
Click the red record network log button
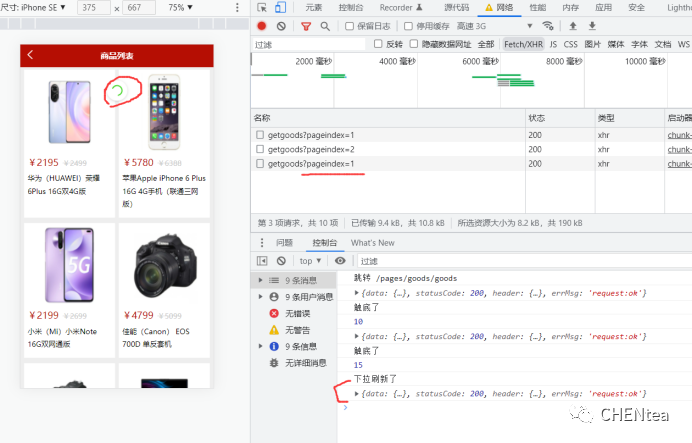pyautogui.click(x=262, y=26)
